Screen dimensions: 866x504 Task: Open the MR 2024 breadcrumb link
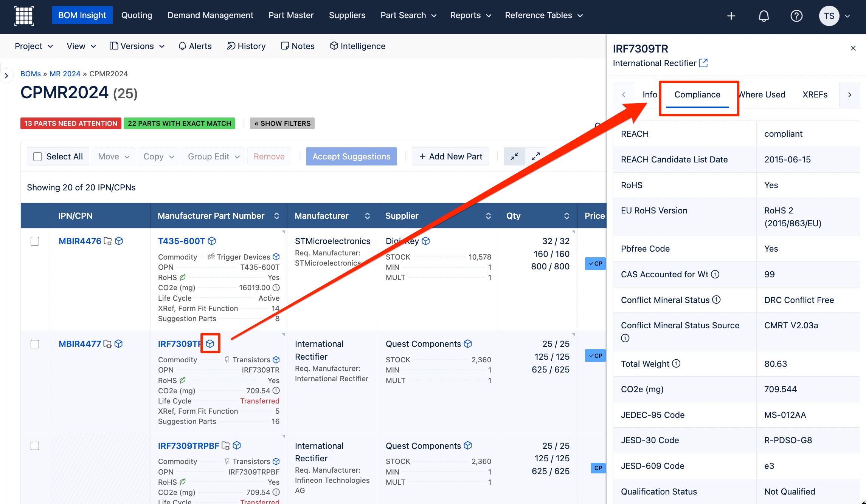[x=65, y=74]
